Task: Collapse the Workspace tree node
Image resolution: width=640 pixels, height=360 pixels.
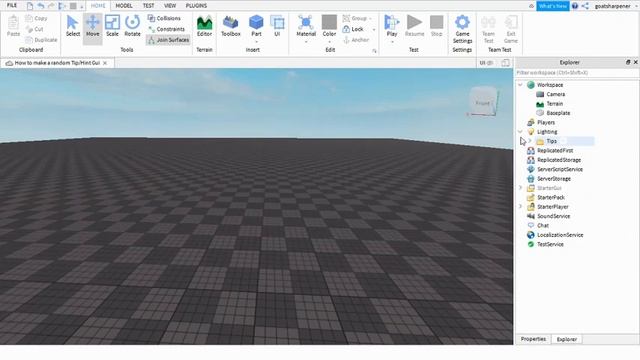Action: (520, 85)
